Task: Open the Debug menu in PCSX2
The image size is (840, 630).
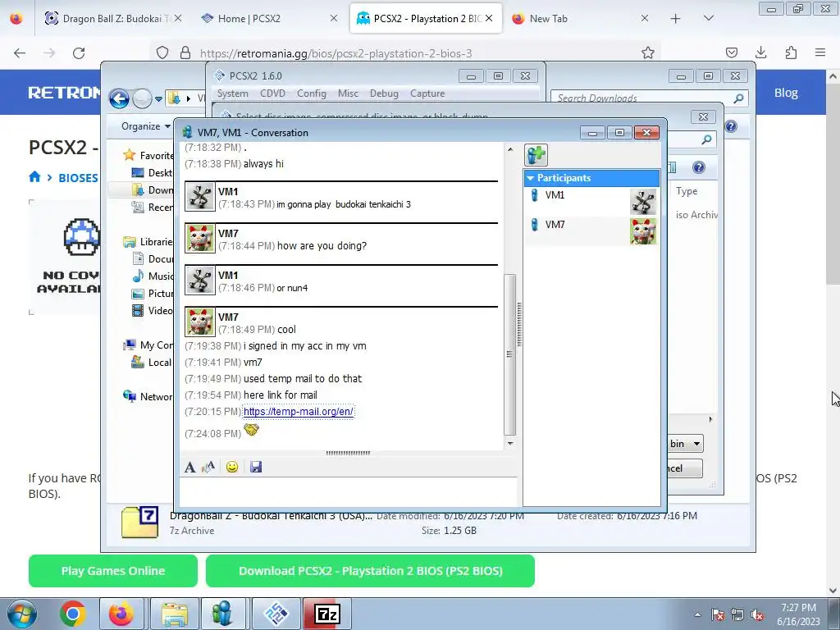Action: (x=384, y=94)
